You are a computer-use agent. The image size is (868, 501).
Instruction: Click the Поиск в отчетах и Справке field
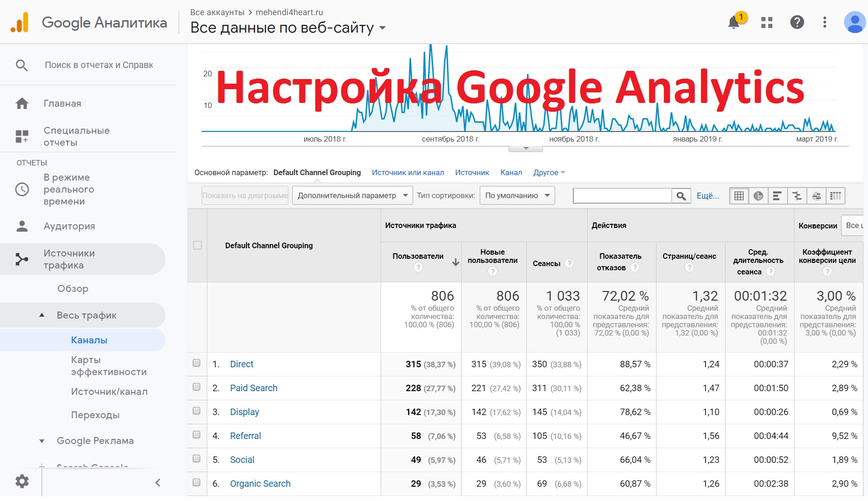click(x=99, y=65)
